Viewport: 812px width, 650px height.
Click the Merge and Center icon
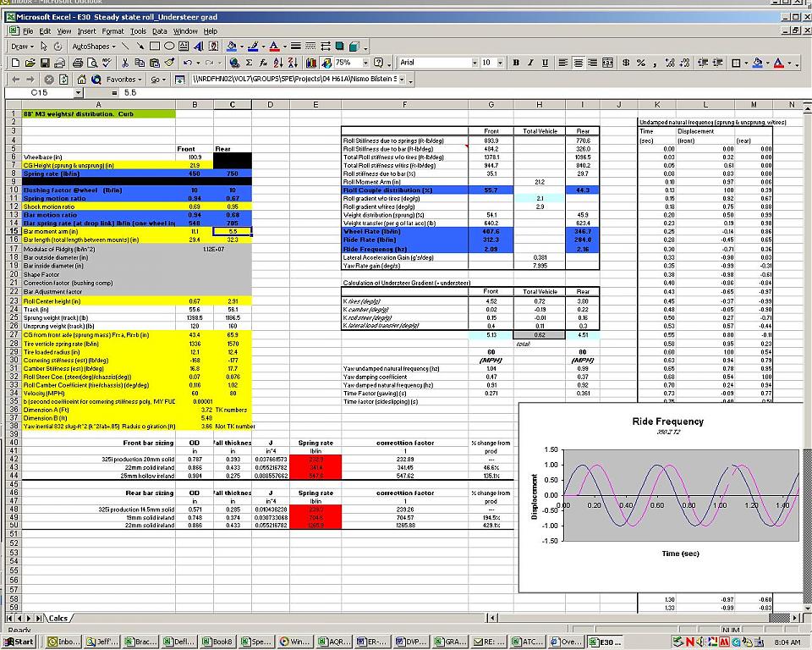point(608,63)
